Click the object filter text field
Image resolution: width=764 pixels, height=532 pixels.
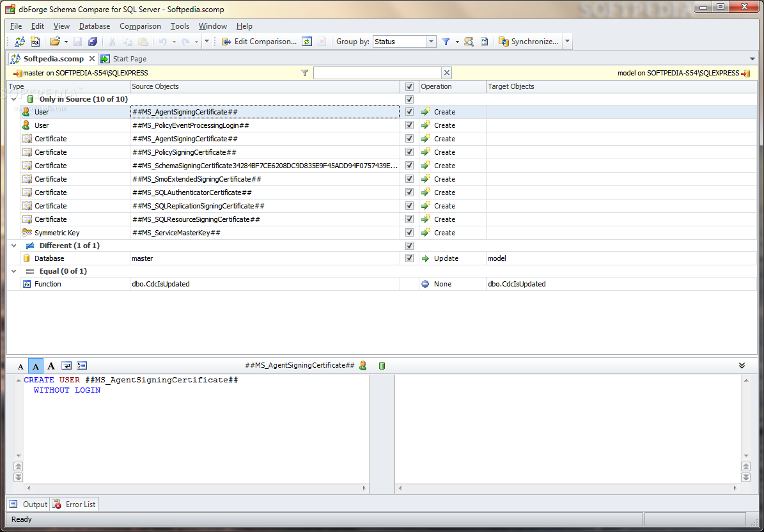pos(378,73)
